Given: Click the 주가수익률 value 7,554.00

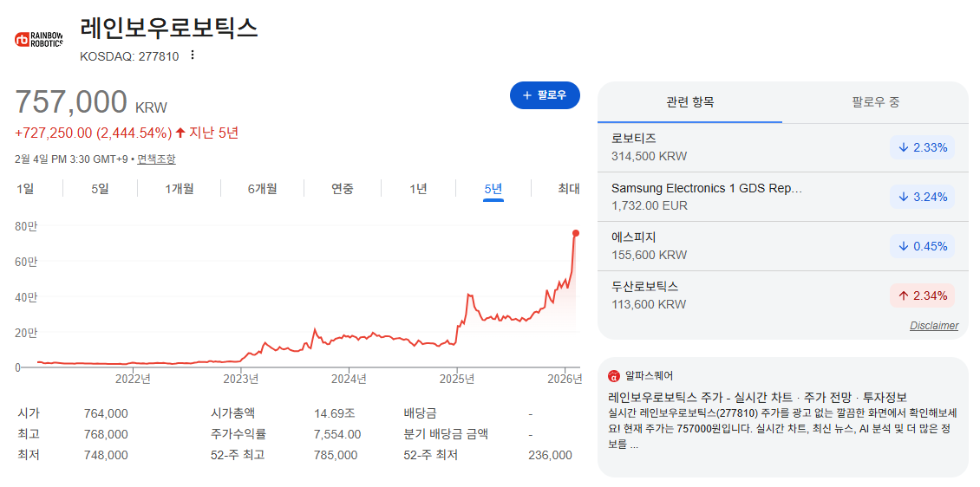Looking at the screenshot, I should point(336,434).
